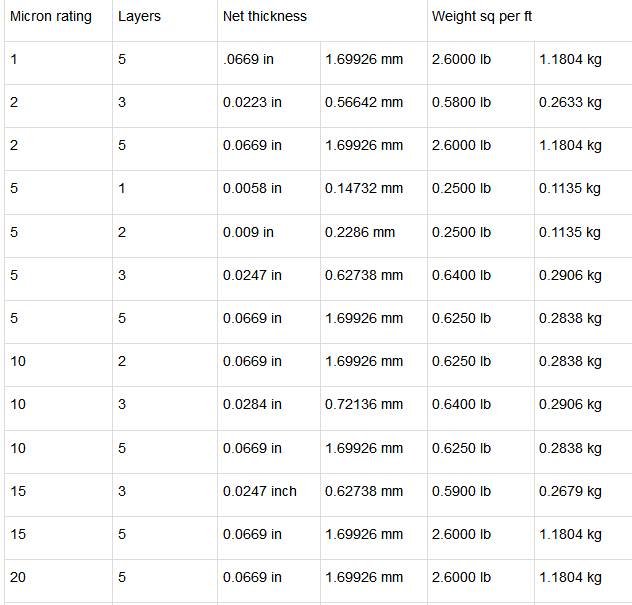
Task: Select the Layers cell showing 1
Action: [122, 189]
